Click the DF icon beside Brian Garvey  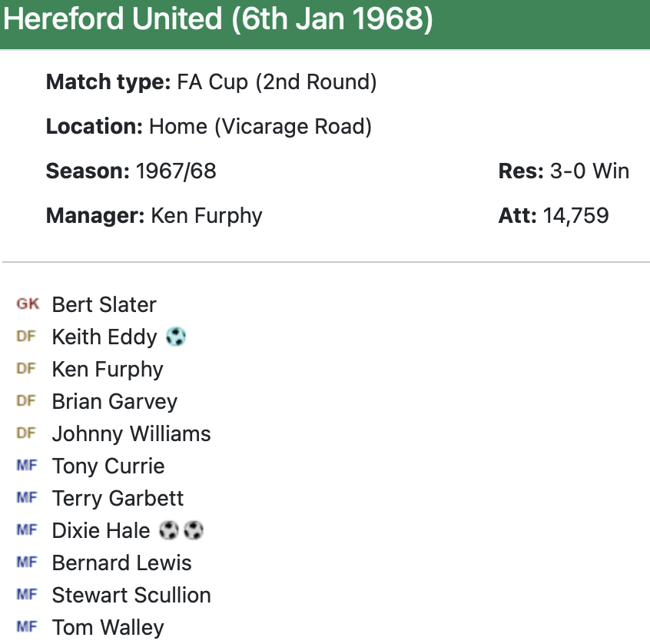click(x=26, y=401)
